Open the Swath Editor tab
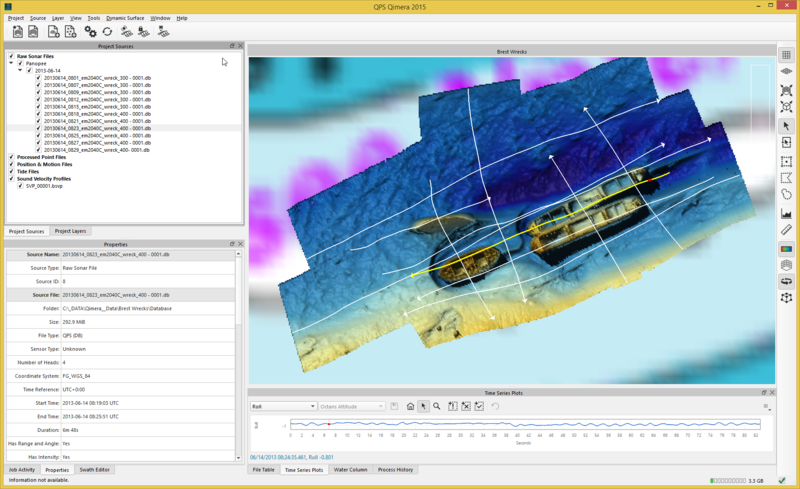800x489 pixels. 95,469
